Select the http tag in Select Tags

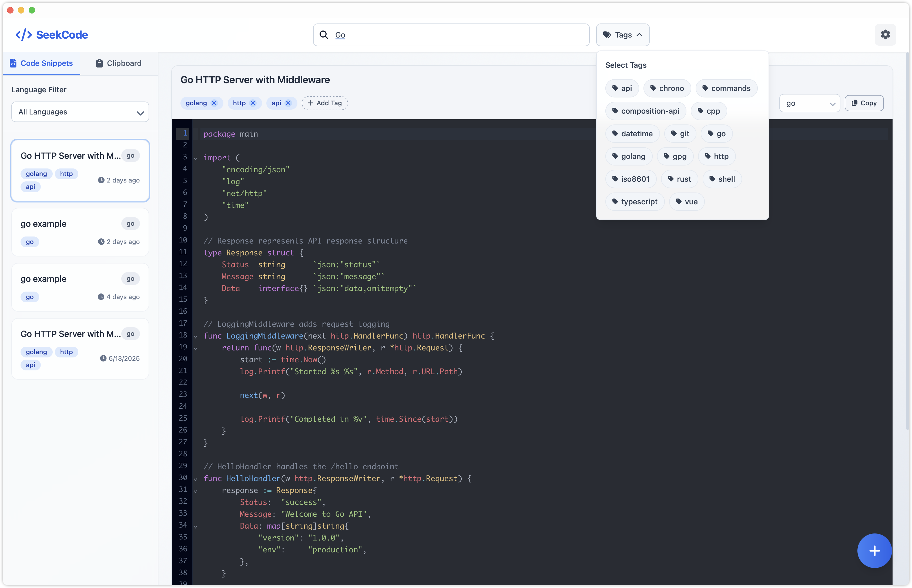[716, 156]
